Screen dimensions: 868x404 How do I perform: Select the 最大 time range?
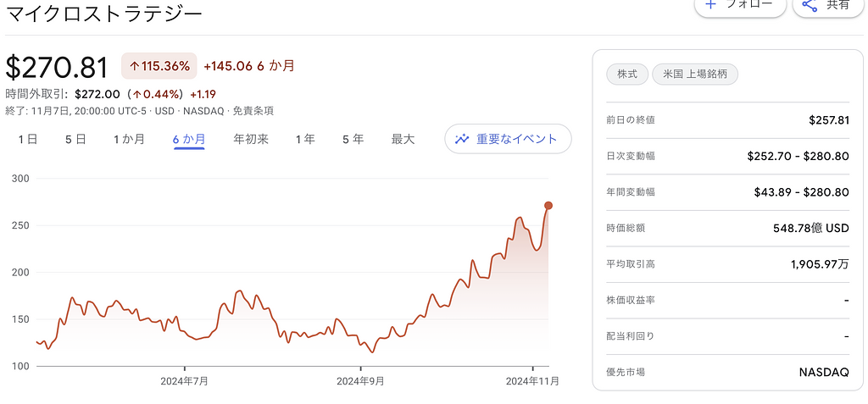coord(403,139)
